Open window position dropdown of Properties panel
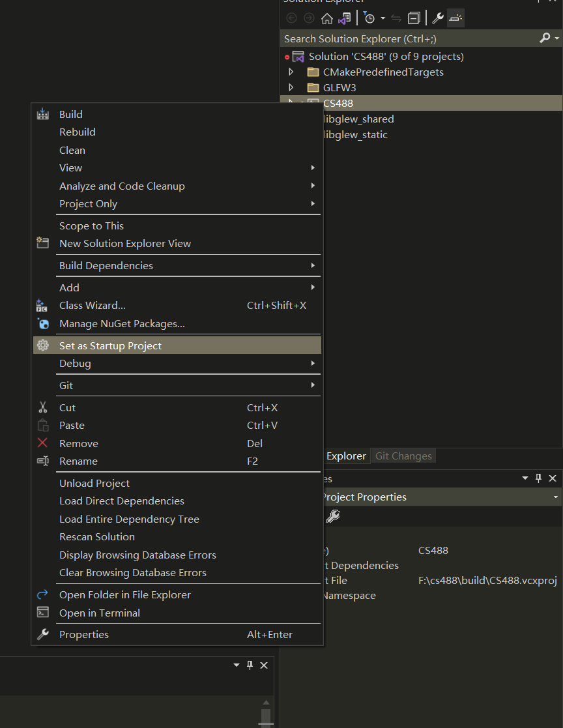This screenshot has width=563, height=728. (x=525, y=478)
